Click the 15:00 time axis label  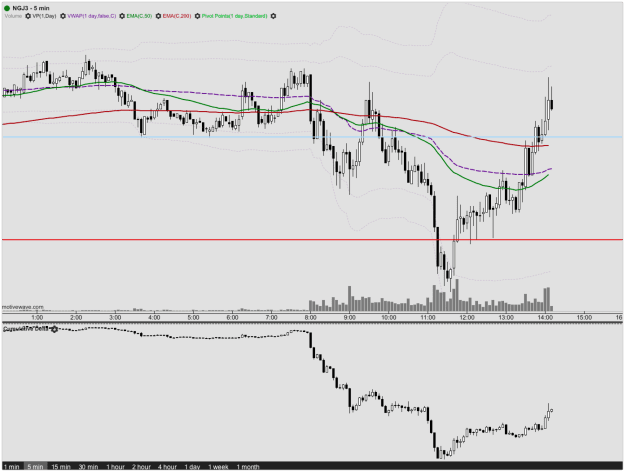[584, 318]
